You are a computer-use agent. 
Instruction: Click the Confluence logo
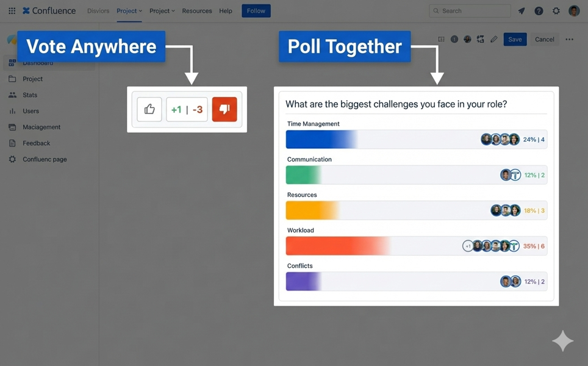49,11
